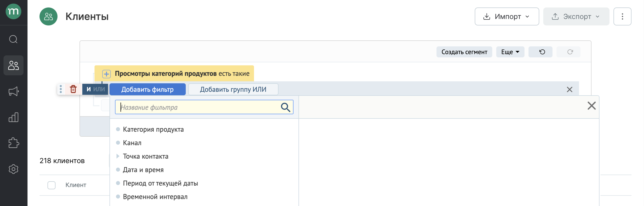Focus the Название фильтра search field
The image size is (644, 206).
click(x=204, y=107)
